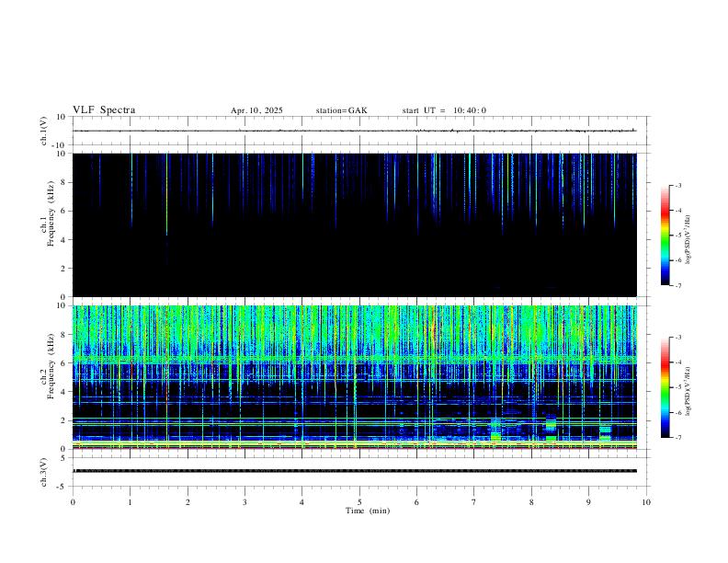Image resolution: width=728 pixels, height=563 pixels.
Task: Click the "station=GAK" header label
Action: click(x=341, y=110)
